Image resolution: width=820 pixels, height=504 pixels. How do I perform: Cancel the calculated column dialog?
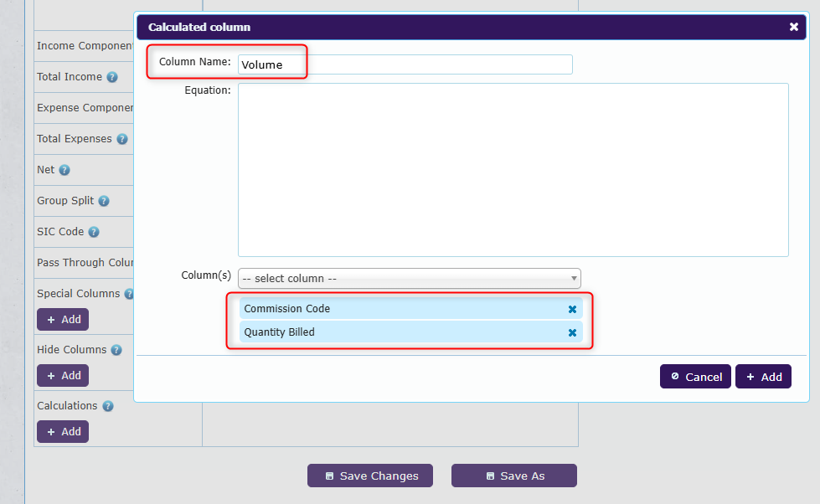tap(695, 377)
